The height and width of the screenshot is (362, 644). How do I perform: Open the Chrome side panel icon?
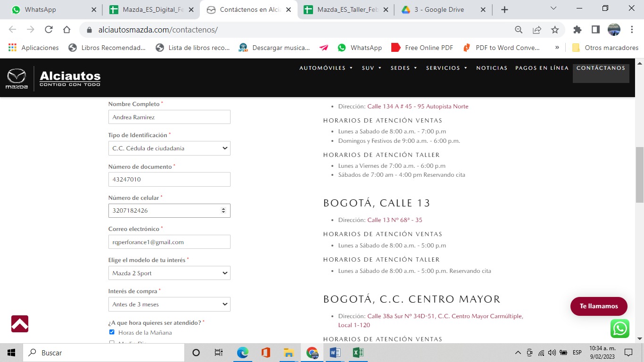click(x=595, y=30)
